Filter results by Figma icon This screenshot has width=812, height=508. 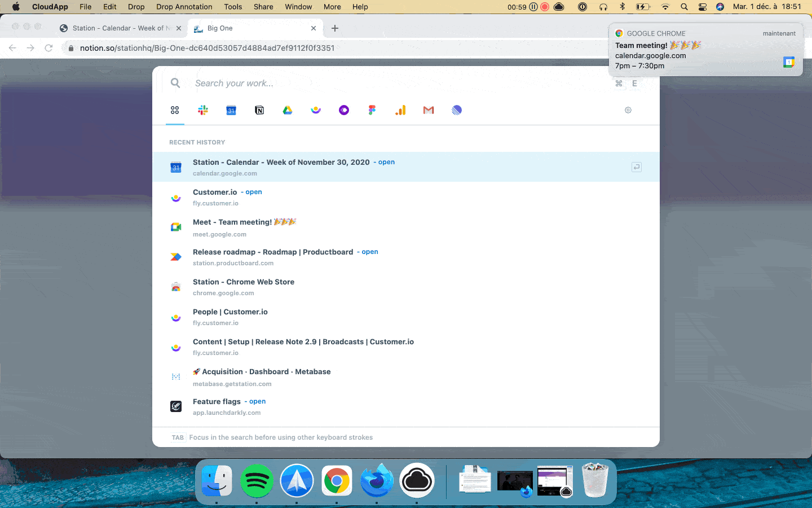tap(372, 110)
